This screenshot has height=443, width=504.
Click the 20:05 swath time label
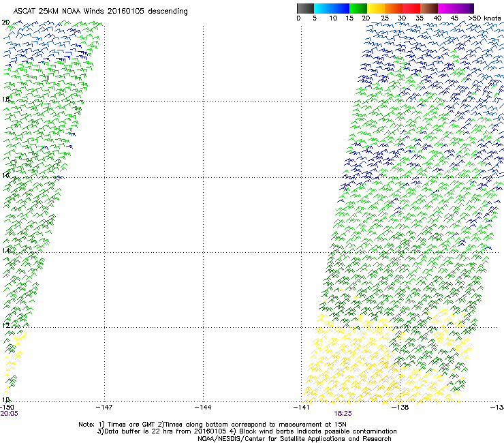point(10,414)
